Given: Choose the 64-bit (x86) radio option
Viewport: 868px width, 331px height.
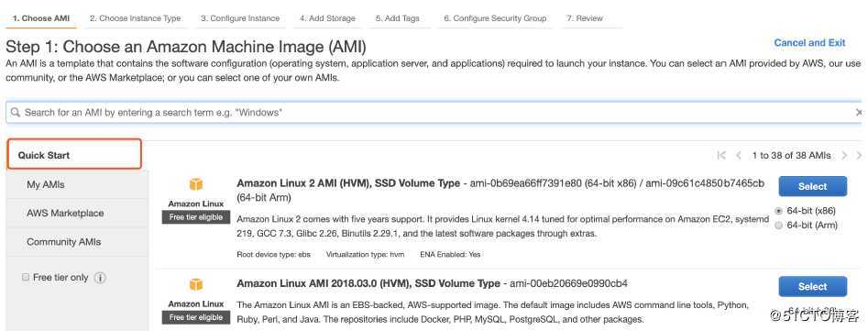Looking at the screenshot, I should [x=779, y=211].
